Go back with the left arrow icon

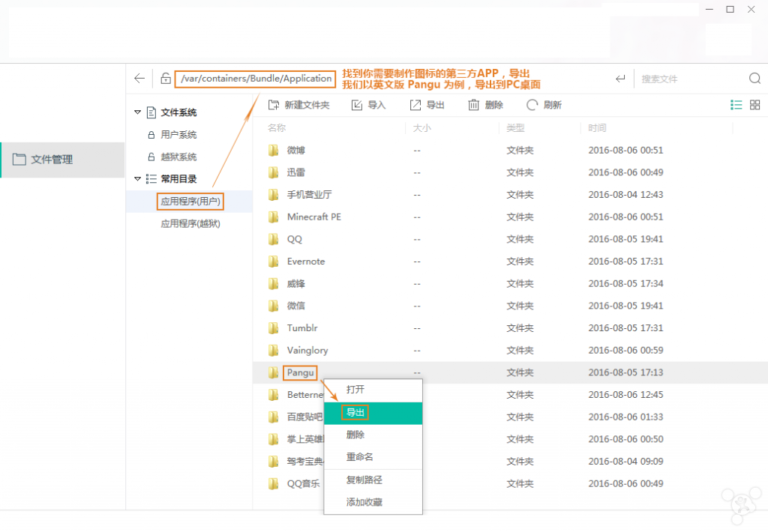point(139,79)
